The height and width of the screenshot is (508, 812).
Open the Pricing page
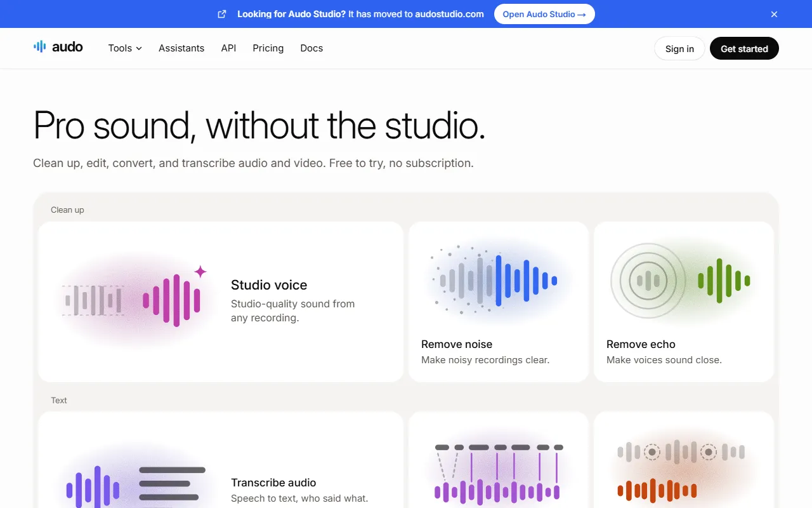[x=268, y=48]
